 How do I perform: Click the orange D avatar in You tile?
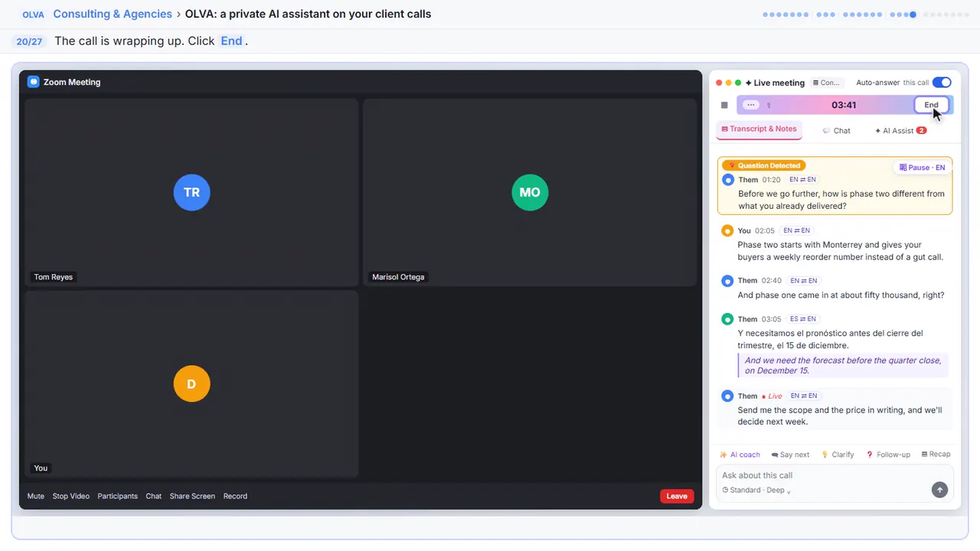point(191,383)
